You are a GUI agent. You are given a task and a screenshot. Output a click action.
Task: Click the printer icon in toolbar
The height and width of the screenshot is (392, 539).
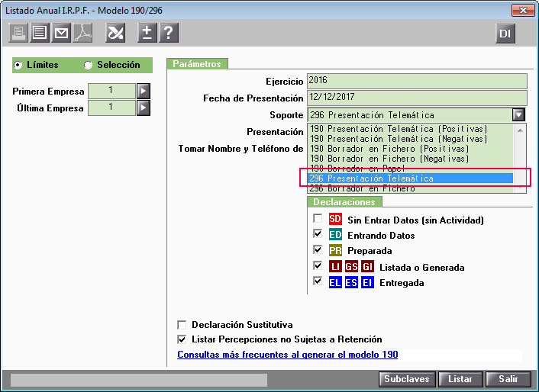(18, 33)
